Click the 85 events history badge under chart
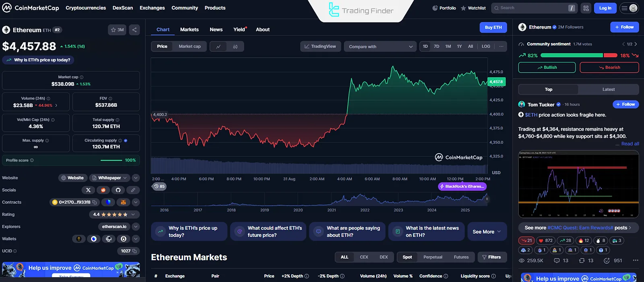 [159, 186]
